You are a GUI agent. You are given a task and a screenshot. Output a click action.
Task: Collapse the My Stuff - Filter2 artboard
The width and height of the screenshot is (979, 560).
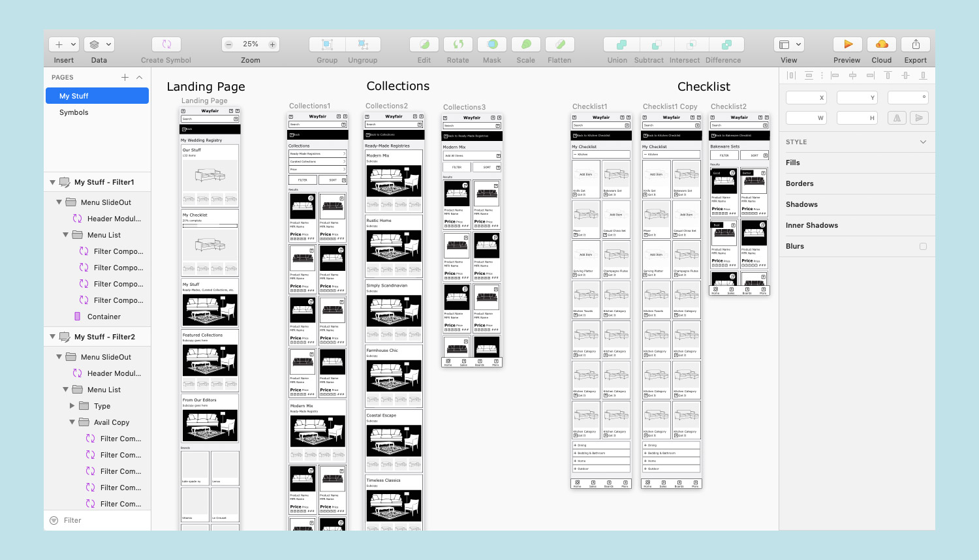(x=53, y=337)
